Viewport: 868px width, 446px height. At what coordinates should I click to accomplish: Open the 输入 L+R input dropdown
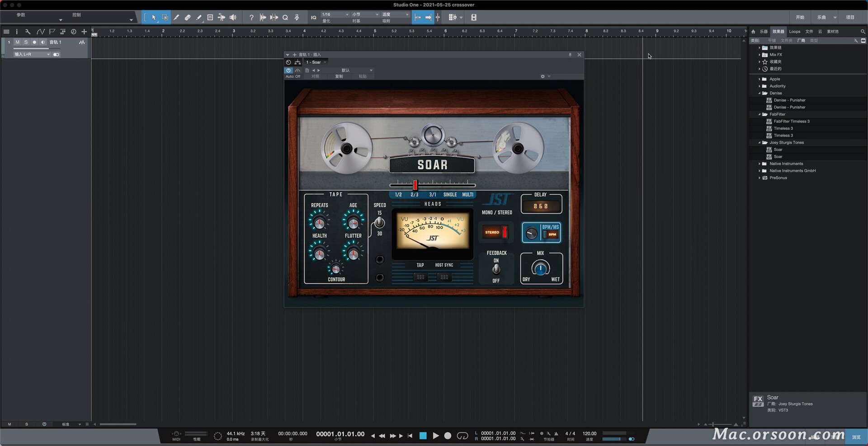point(32,54)
